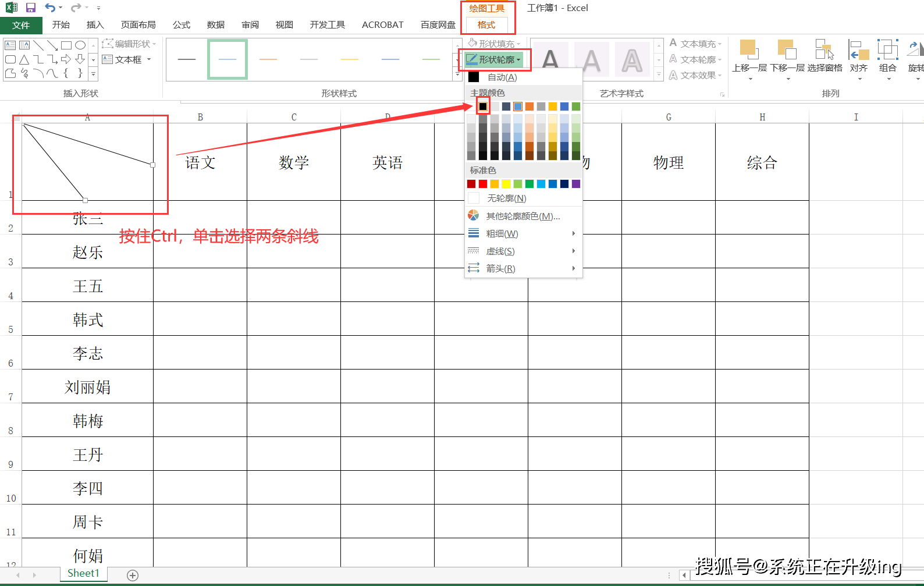
Task: Expand the WordArt styles gallery
Action: pyautogui.click(x=659, y=74)
